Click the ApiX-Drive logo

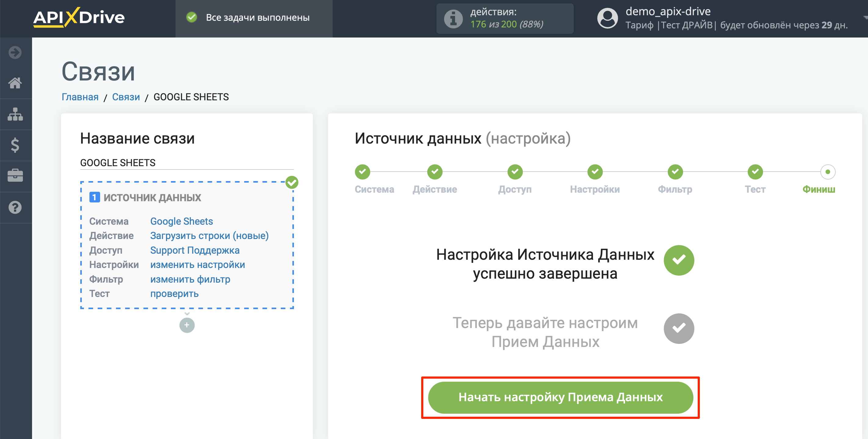pyautogui.click(x=79, y=17)
